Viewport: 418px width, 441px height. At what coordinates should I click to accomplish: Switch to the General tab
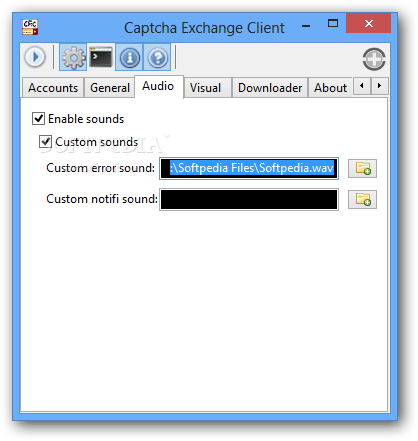(x=110, y=88)
